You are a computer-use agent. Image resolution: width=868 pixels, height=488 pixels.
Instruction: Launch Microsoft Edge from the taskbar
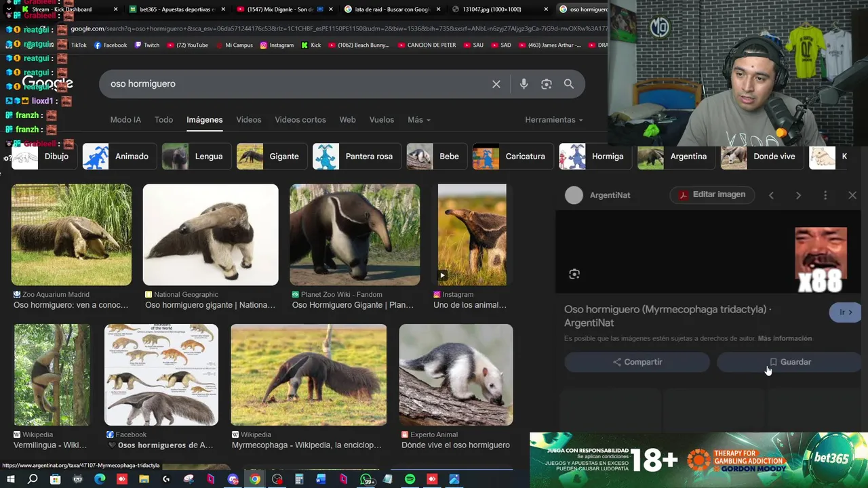click(x=100, y=479)
